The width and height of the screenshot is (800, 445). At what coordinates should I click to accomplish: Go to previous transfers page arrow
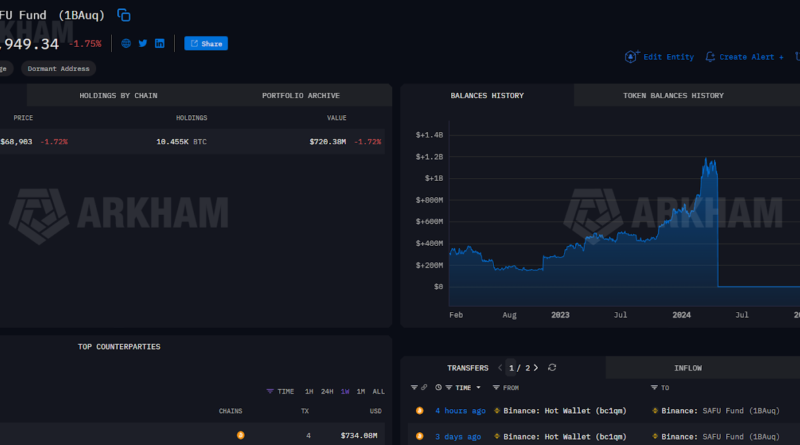tap(500, 368)
